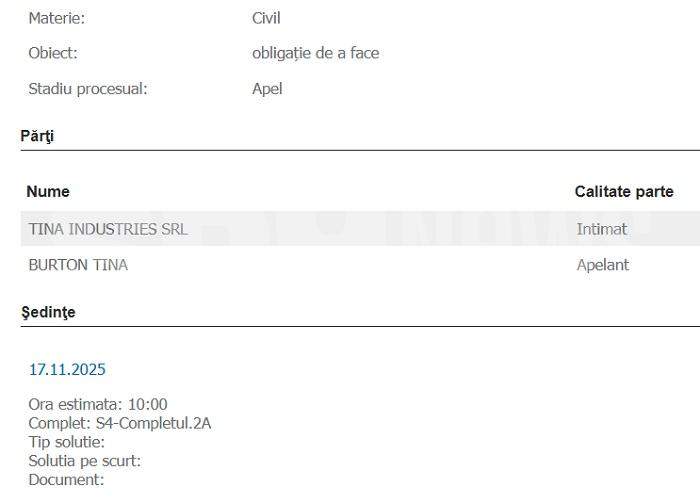Click the Materie field label

tap(57, 18)
